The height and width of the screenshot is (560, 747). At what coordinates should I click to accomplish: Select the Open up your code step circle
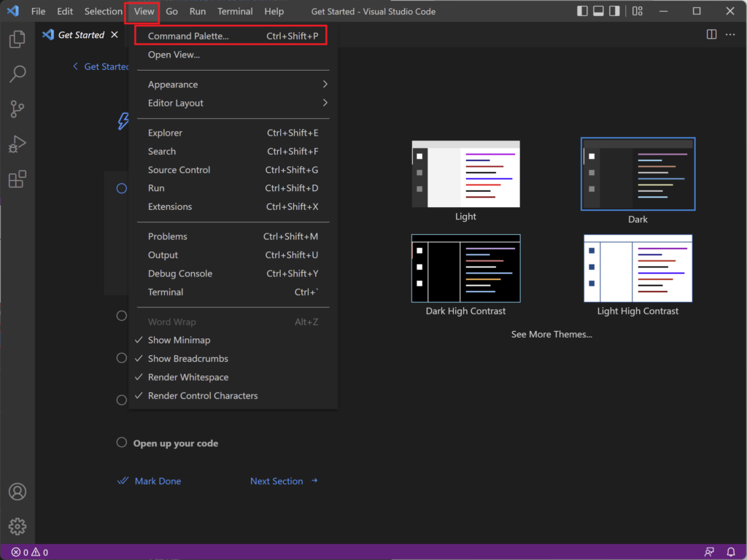pyautogui.click(x=122, y=443)
